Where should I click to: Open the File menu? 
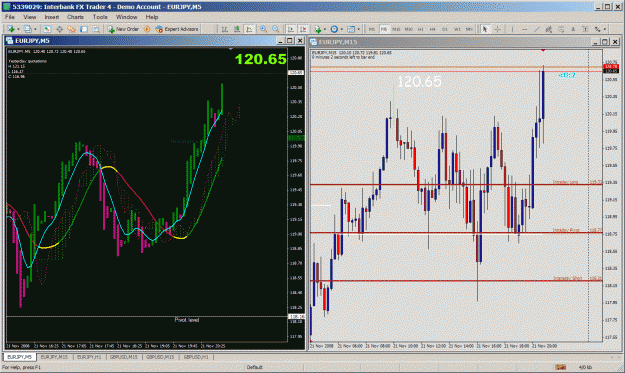point(10,17)
